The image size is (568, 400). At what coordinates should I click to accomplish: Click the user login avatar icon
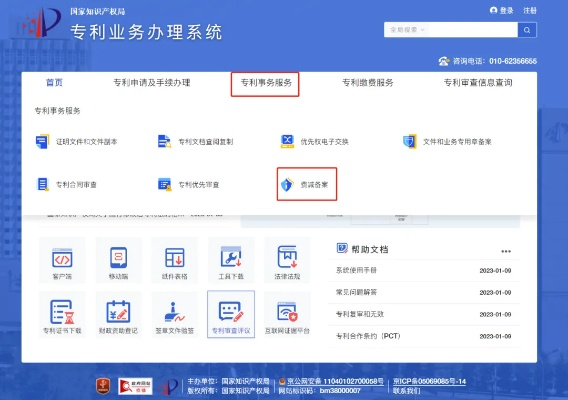click(x=493, y=11)
